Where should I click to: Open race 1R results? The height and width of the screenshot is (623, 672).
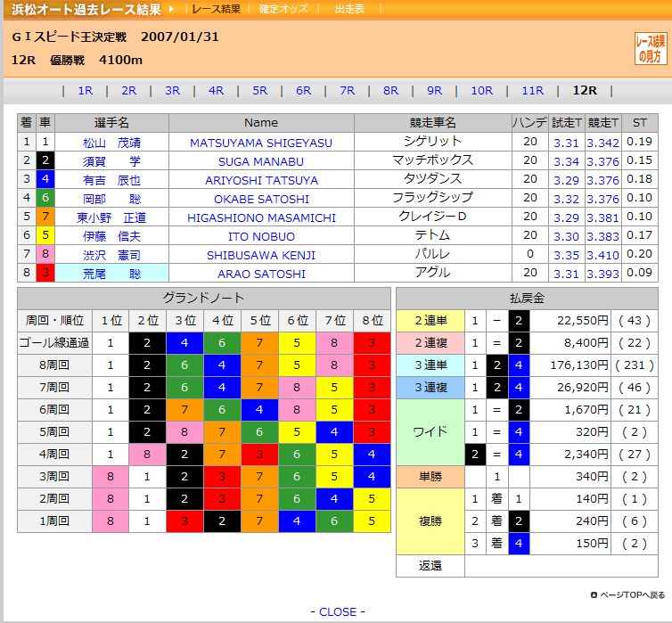86,91
